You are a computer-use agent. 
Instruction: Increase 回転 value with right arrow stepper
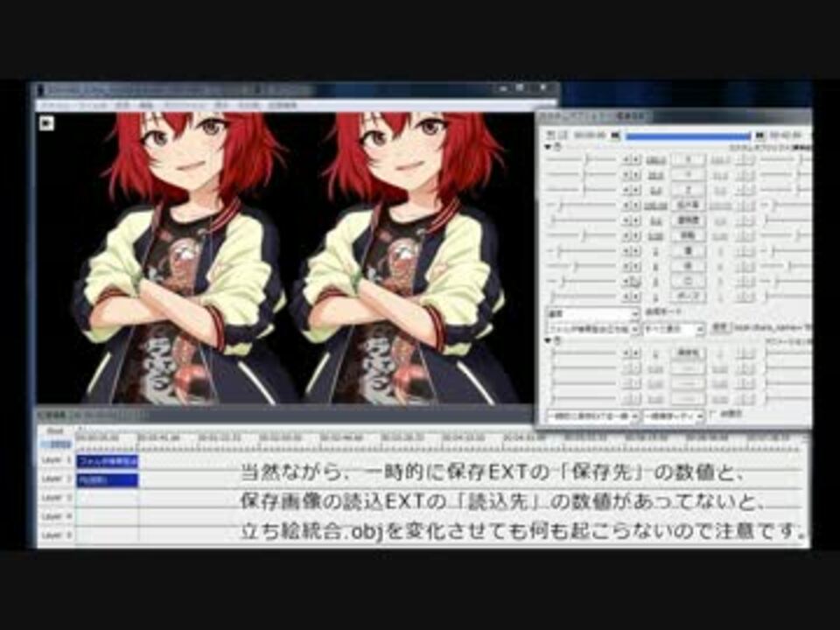click(x=636, y=235)
